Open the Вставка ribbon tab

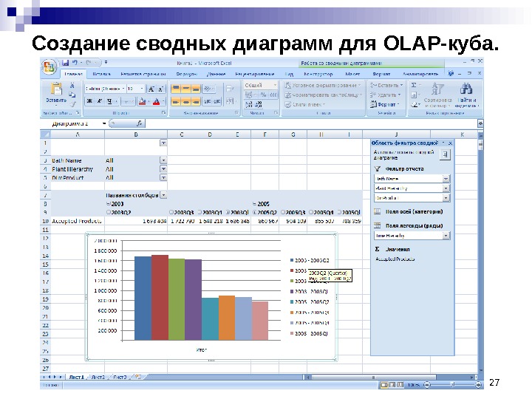101,74
